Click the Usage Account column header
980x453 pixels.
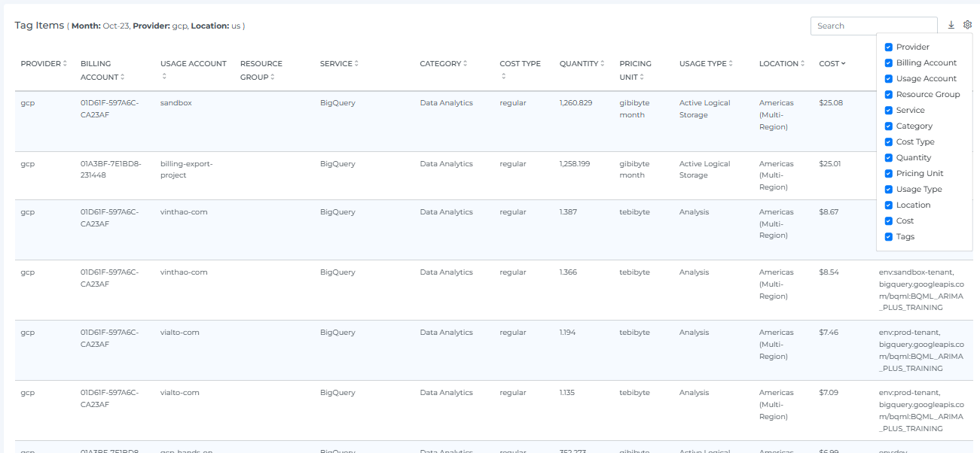click(193, 64)
